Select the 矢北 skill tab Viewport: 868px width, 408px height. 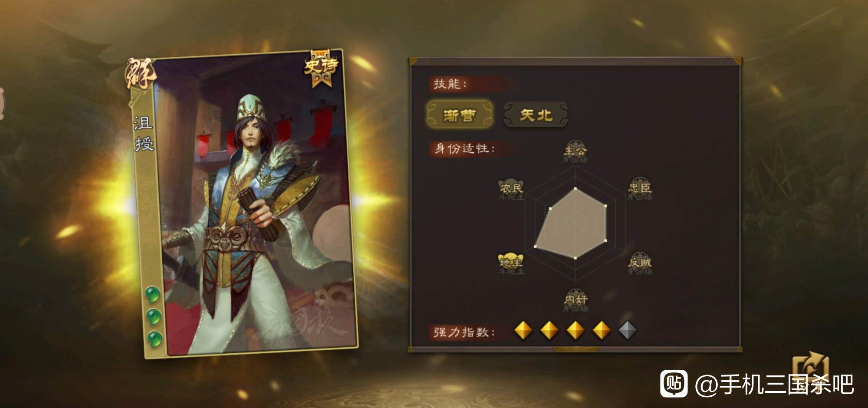536,115
